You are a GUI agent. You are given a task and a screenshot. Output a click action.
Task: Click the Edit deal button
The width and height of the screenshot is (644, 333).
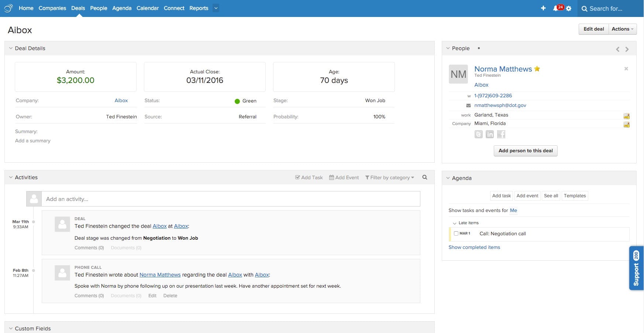coord(593,29)
